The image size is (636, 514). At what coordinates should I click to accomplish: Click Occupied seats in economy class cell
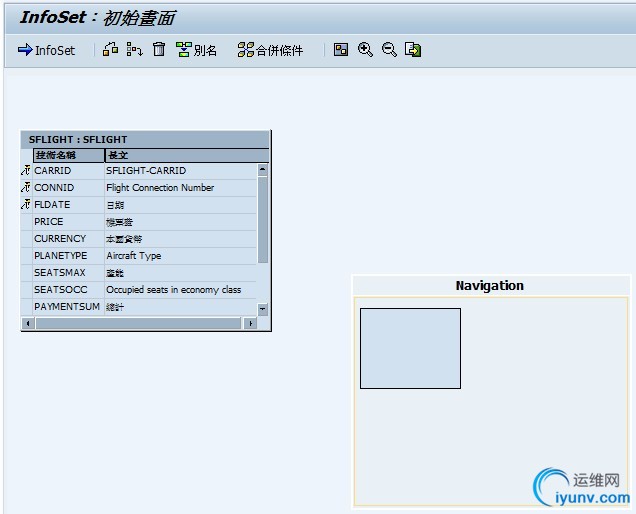click(180, 290)
